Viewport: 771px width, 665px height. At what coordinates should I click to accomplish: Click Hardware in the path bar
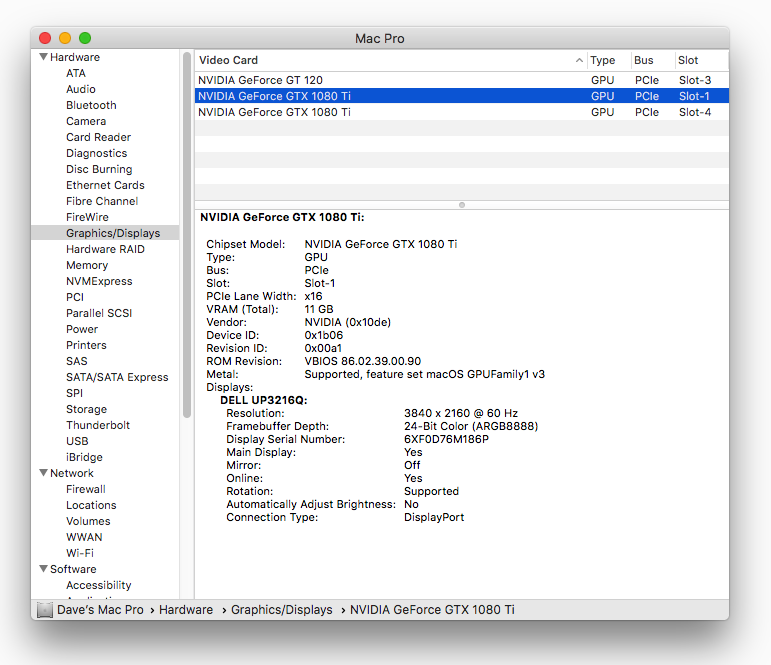186,609
